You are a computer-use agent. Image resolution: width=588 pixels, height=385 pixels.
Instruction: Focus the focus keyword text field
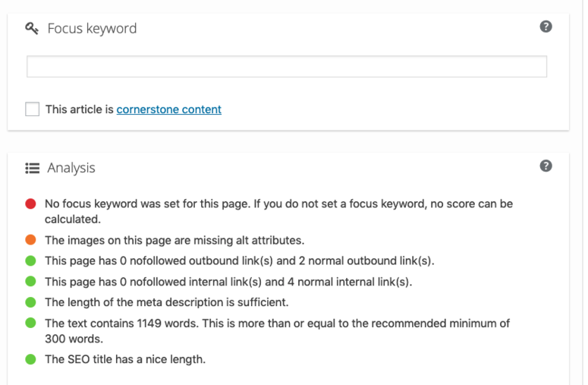[x=287, y=66]
